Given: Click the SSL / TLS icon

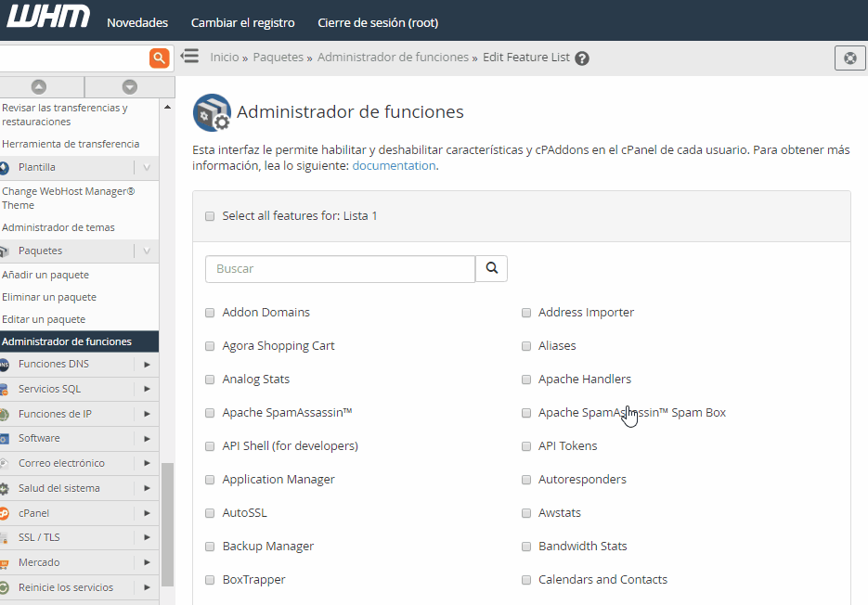Looking at the screenshot, I should click(x=5, y=538).
